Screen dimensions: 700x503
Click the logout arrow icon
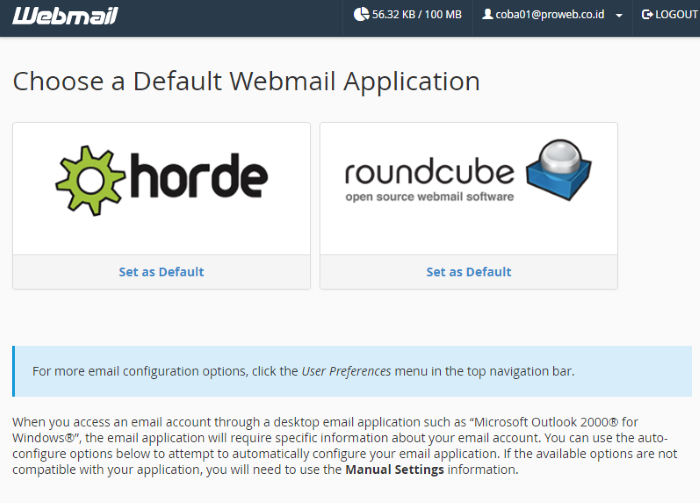click(647, 14)
